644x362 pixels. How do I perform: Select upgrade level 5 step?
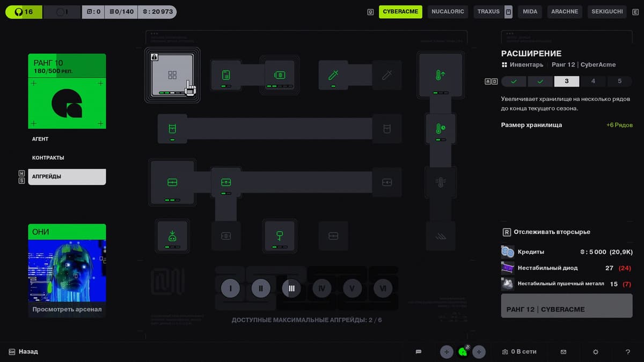click(x=619, y=82)
